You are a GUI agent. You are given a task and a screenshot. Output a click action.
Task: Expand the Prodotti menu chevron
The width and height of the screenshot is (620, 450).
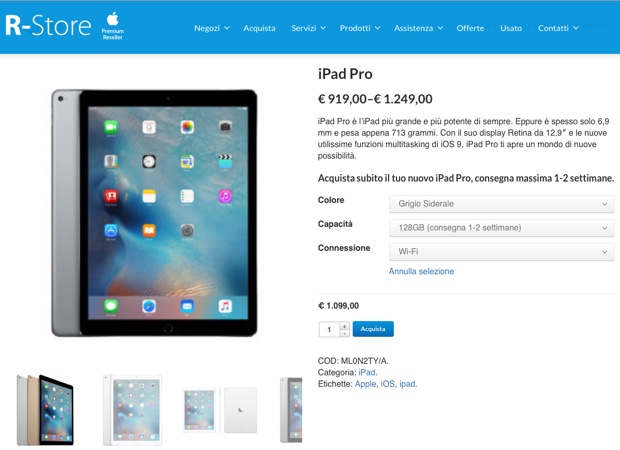378,28
